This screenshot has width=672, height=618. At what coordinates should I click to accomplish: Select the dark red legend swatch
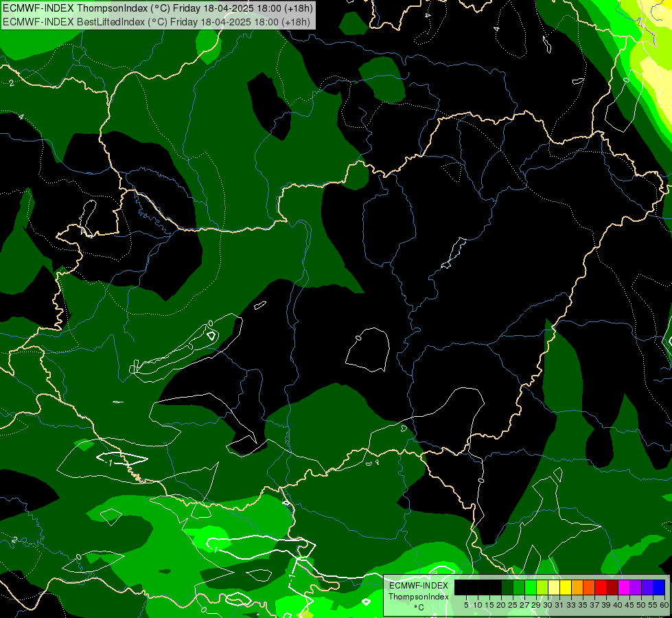612,588
